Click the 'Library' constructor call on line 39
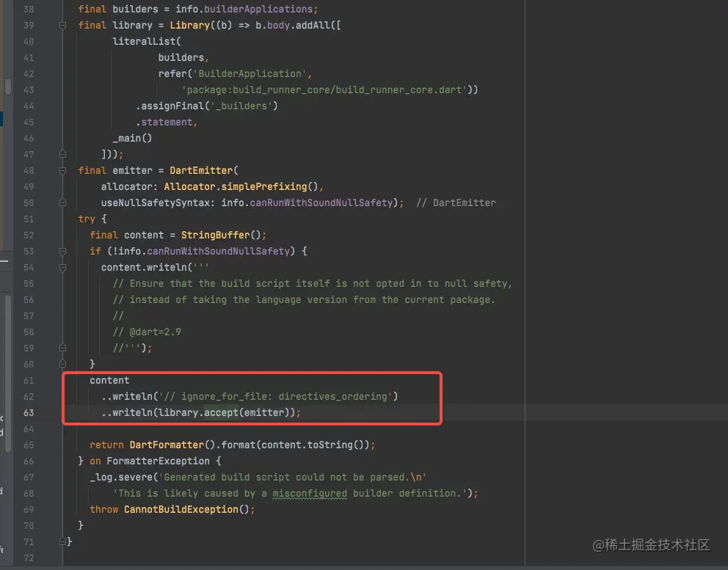Viewport: 728px width, 570px height. [x=189, y=25]
